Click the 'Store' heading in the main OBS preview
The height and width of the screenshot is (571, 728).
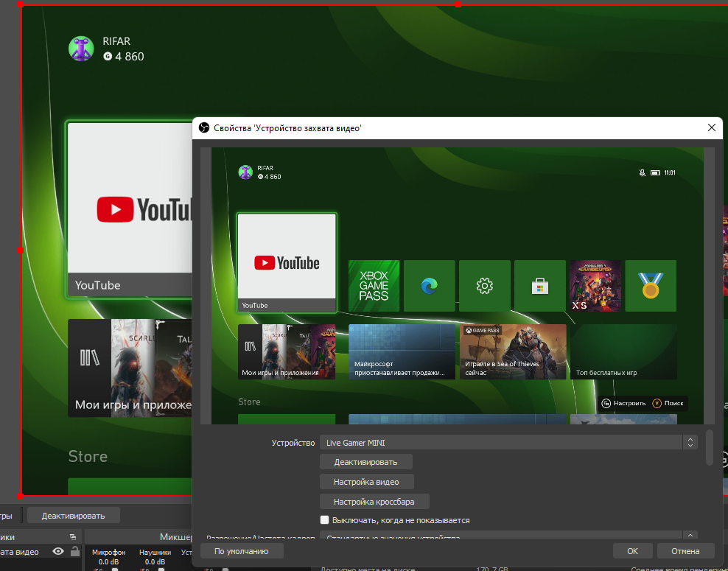point(88,456)
